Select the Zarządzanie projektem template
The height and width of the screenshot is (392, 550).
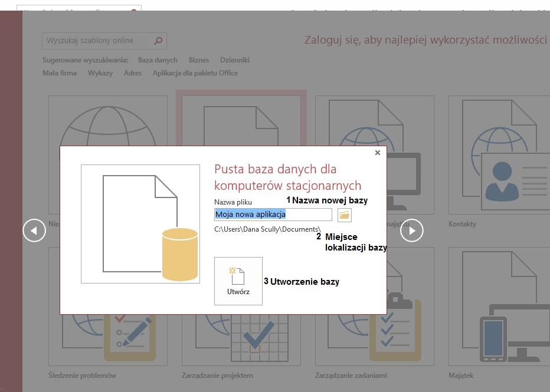tap(241, 341)
